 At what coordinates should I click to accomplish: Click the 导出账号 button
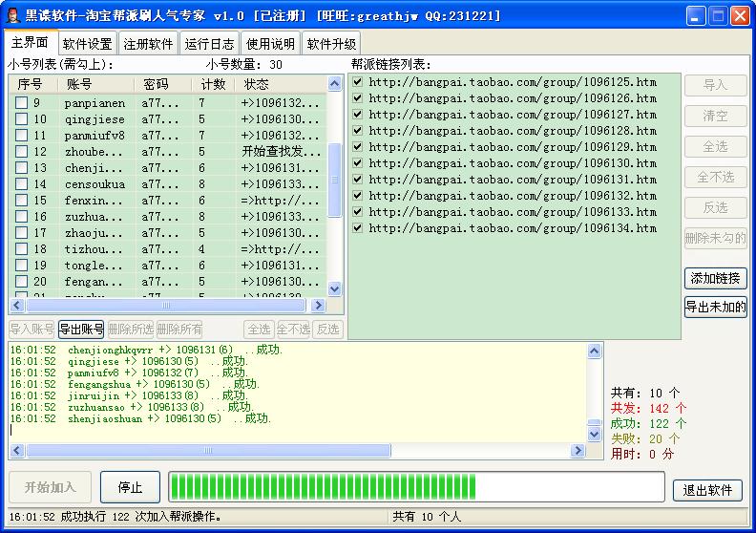point(81,330)
